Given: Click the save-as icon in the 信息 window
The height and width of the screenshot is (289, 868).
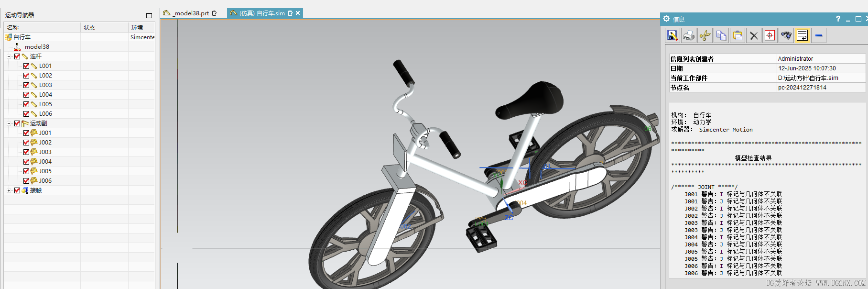Looking at the screenshot, I should (x=673, y=35).
